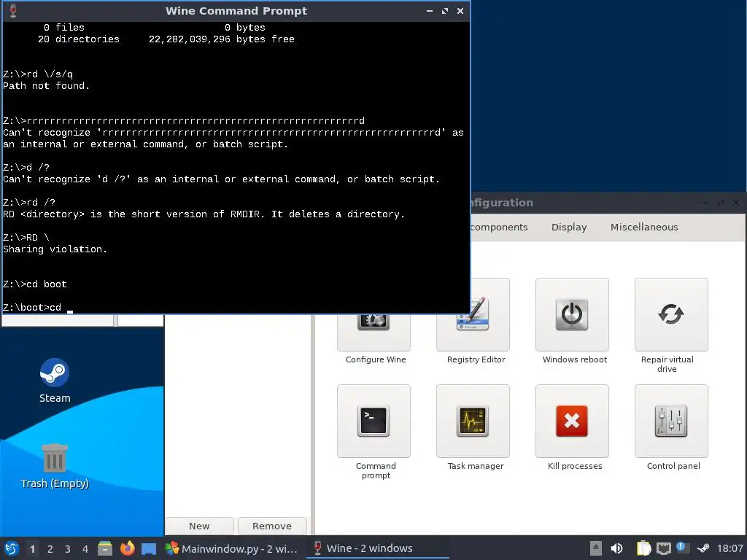
Task: Switch to virtual desktop 3
Action: tap(68, 548)
